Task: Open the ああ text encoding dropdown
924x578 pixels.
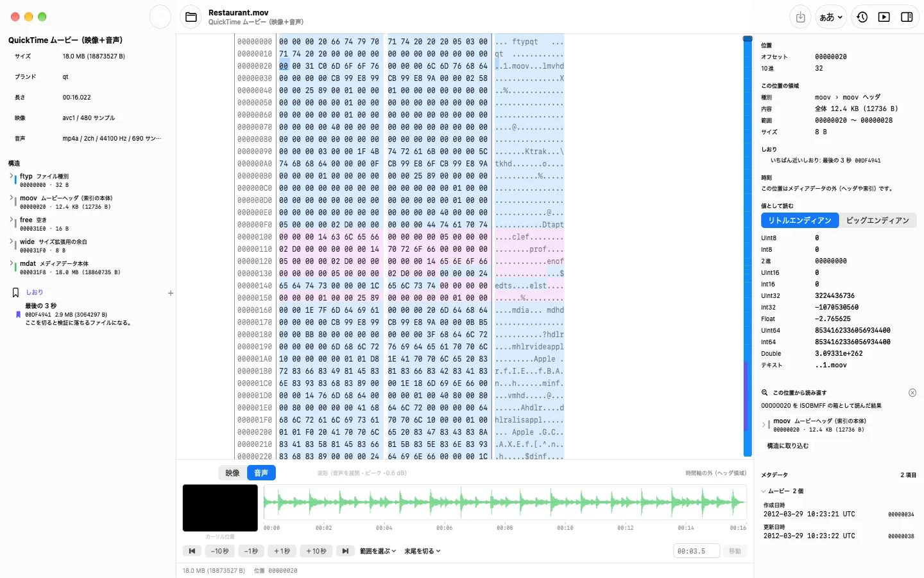Action: point(831,17)
